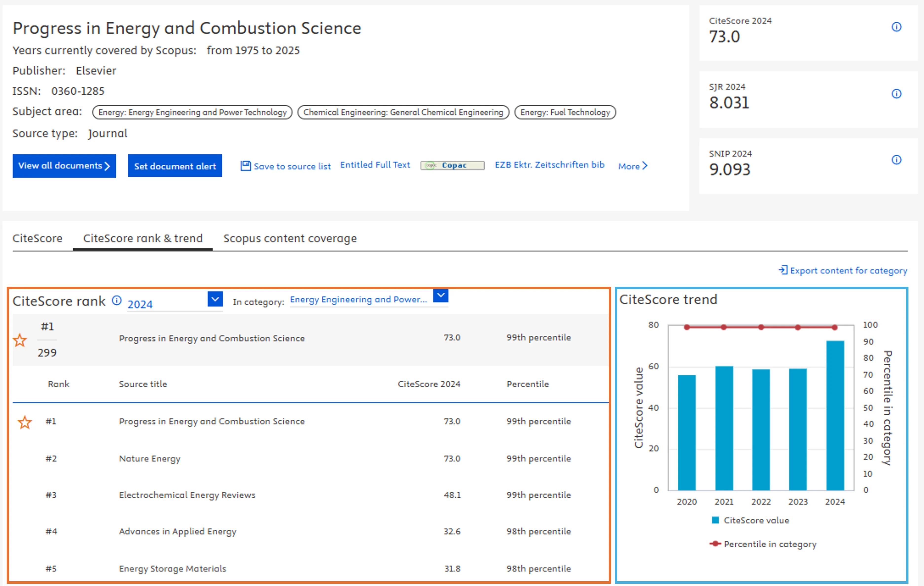924x586 pixels.
Task: Click the star icon next to rank #1 table row
Action: 25,422
